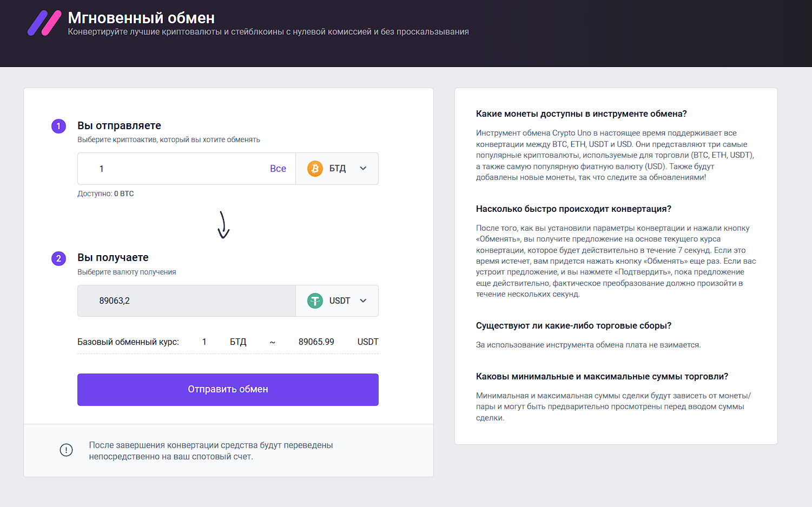Click the base exchange rate value 89065.99
The image size is (812, 507).
click(x=316, y=342)
